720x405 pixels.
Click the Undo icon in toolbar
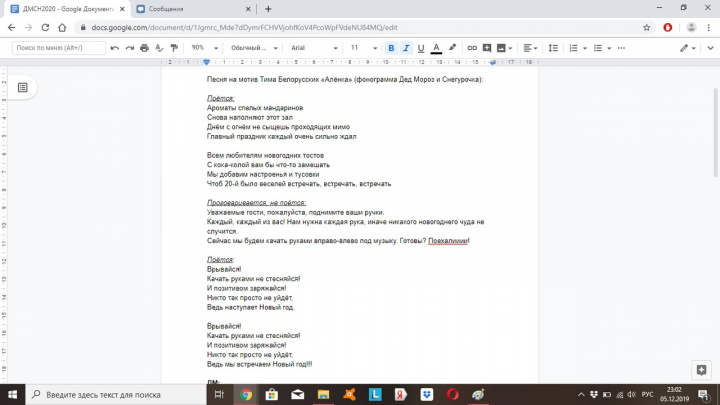tap(114, 48)
